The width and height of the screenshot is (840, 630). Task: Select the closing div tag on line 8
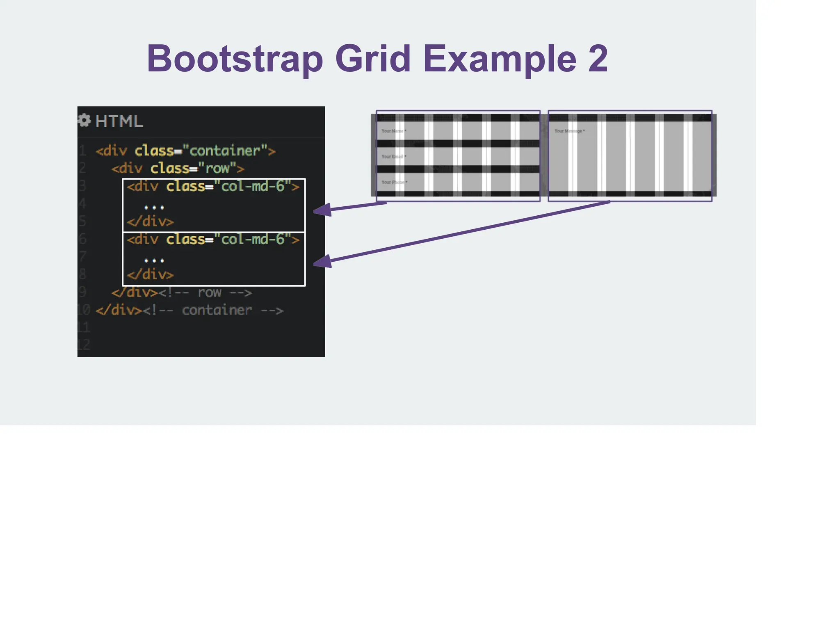click(150, 274)
